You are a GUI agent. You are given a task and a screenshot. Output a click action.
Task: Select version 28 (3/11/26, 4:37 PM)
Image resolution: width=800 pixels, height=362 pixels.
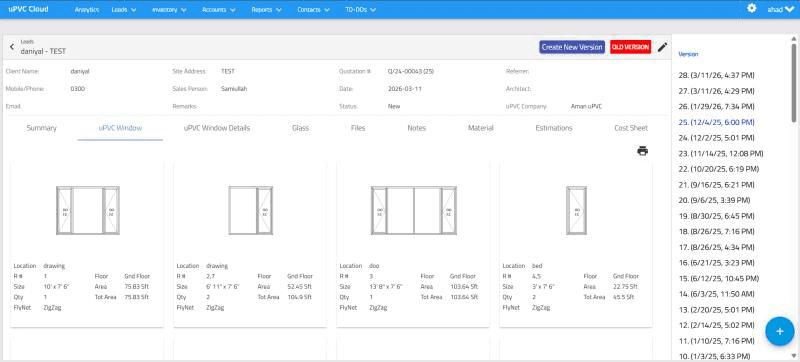(716, 75)
